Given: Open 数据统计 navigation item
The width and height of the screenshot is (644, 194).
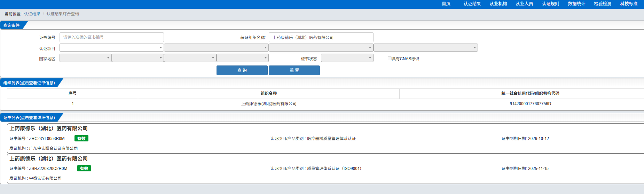Looking at the screenshot, I should tap(576, 4).
